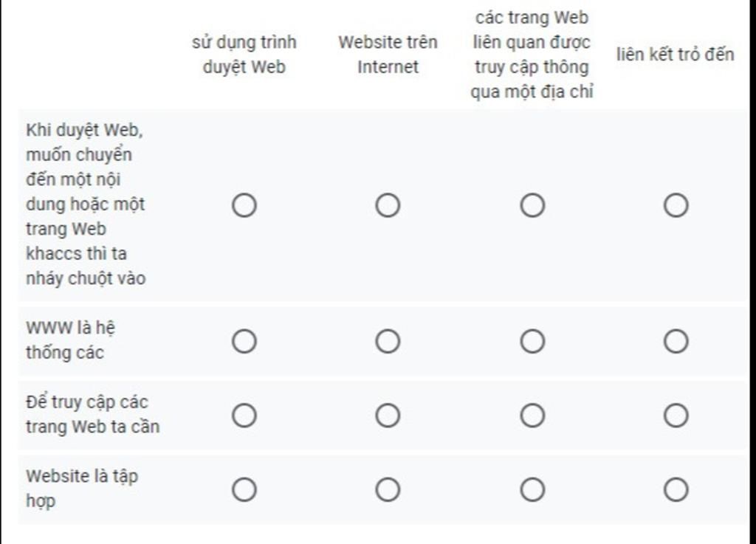Pick 'Website trên Internet' for 'WWW là hệ thống các'
The height and width of the screenshot is (544, 756).
click(388, 341)
